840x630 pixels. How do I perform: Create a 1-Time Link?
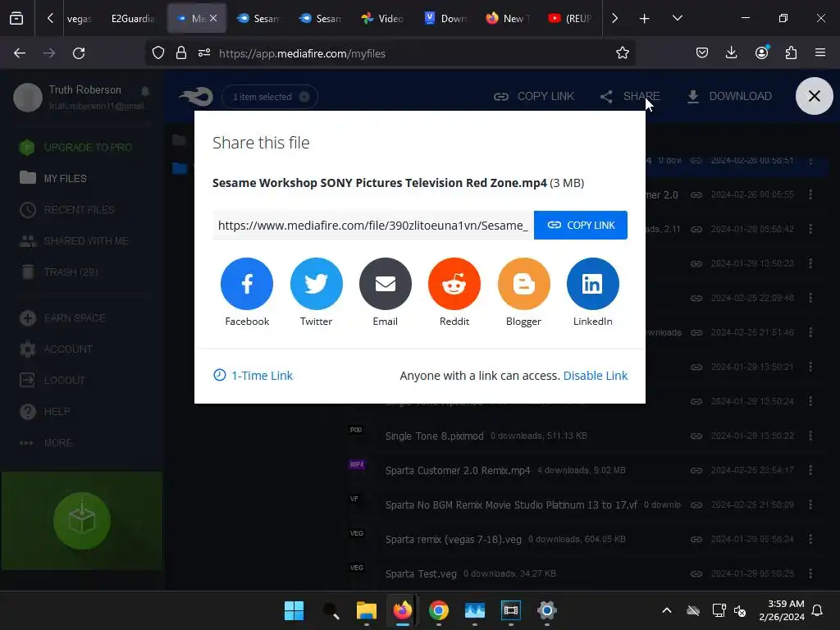click(x=253, y=376)
